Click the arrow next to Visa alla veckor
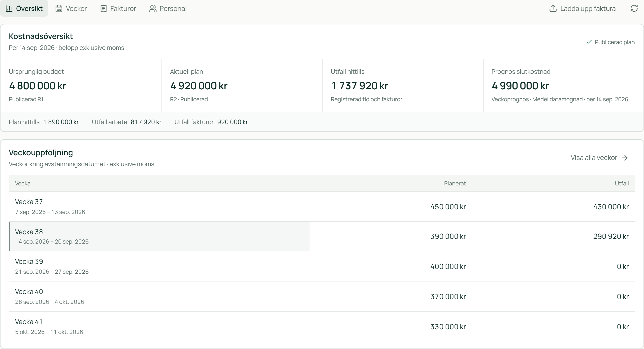The width and height of the screenshot is (644, 349). 625,158
